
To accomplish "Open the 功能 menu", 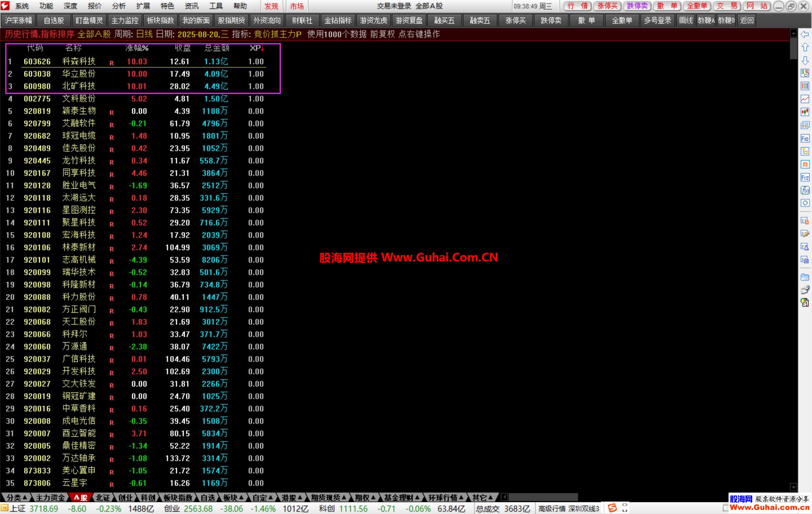I will click(x=46, y=6).
